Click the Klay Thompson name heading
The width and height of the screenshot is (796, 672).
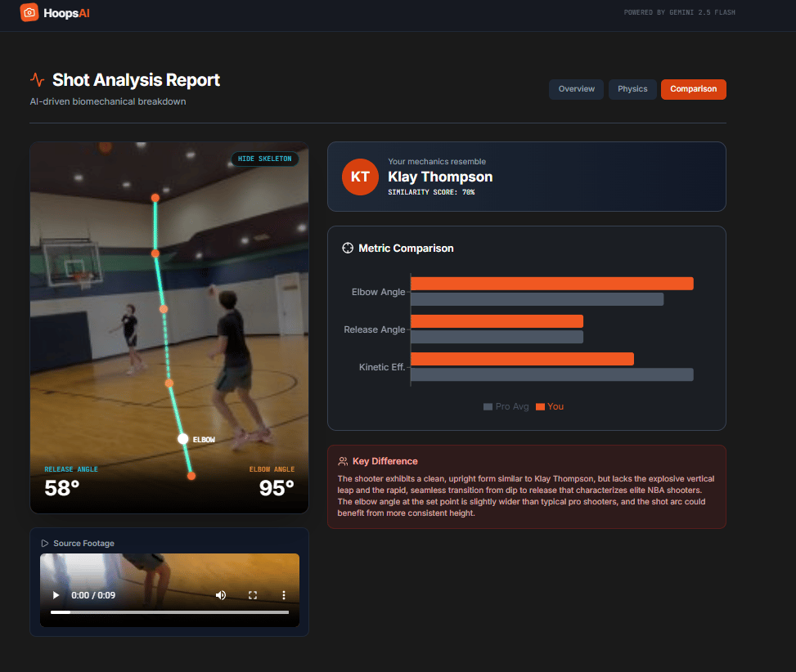click(x=440, y=177)
